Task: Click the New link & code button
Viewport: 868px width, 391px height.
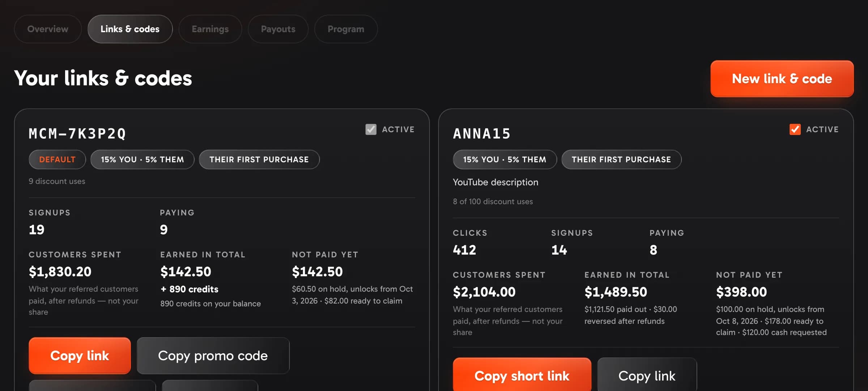Action: (x=782, y=78)
